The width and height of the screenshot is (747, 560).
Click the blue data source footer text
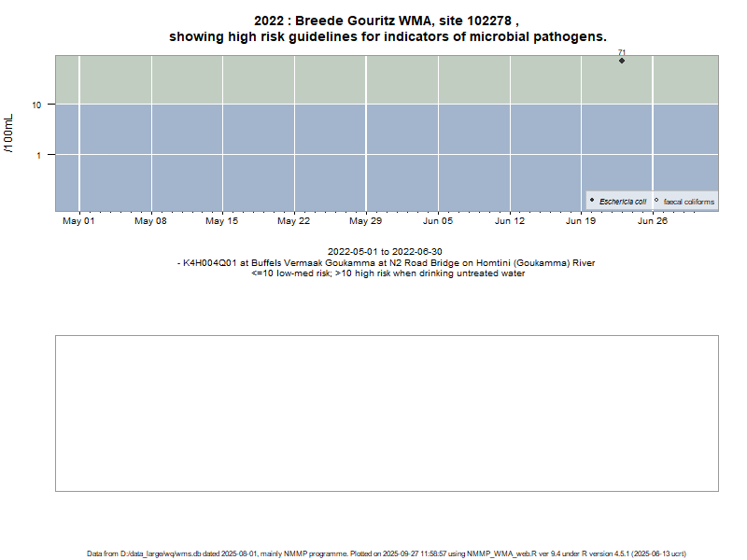click(x=387, y=553)
